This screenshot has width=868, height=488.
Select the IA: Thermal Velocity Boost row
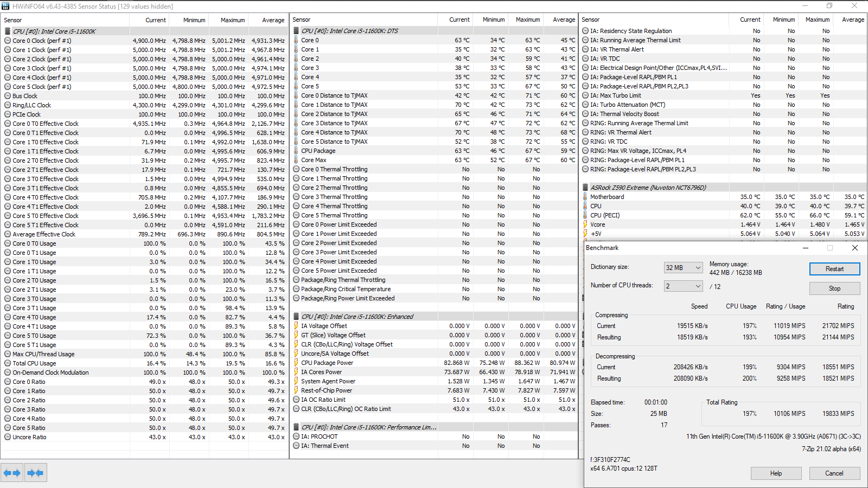coord(724,114)
